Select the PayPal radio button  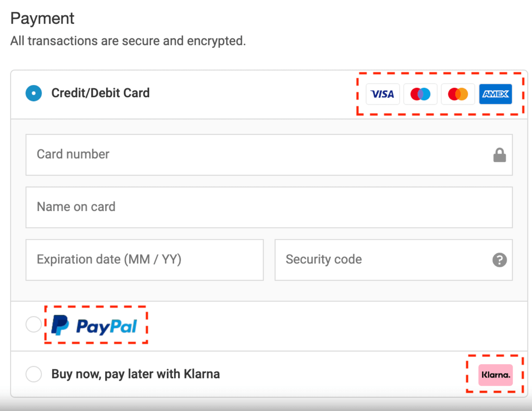pos(34,324)
